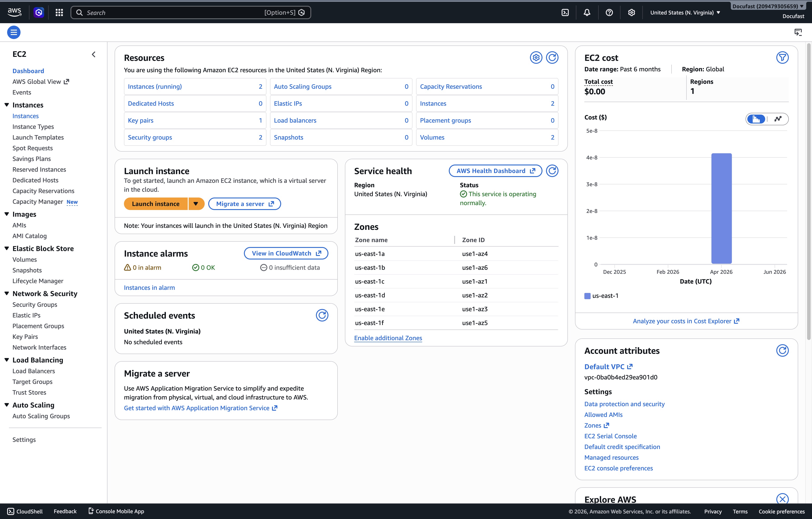Image resolution: width=812 pixels, height=519 pixels.
Task: Open Dashboard in the side nav
Action: [x=28, y=71]
